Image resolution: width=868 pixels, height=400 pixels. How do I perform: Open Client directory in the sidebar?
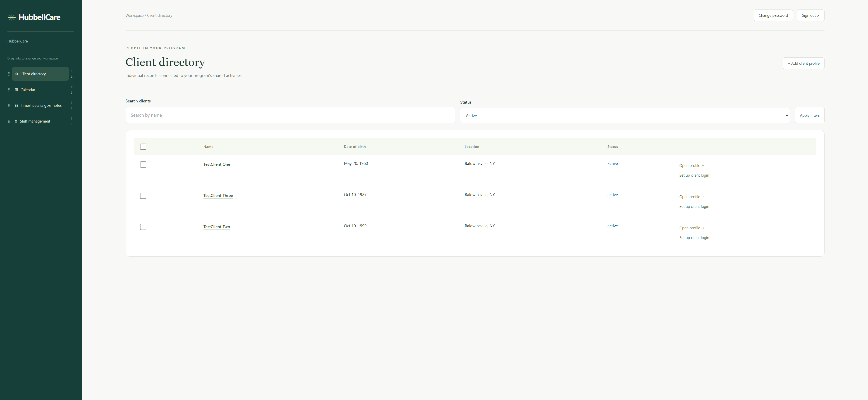41,74
